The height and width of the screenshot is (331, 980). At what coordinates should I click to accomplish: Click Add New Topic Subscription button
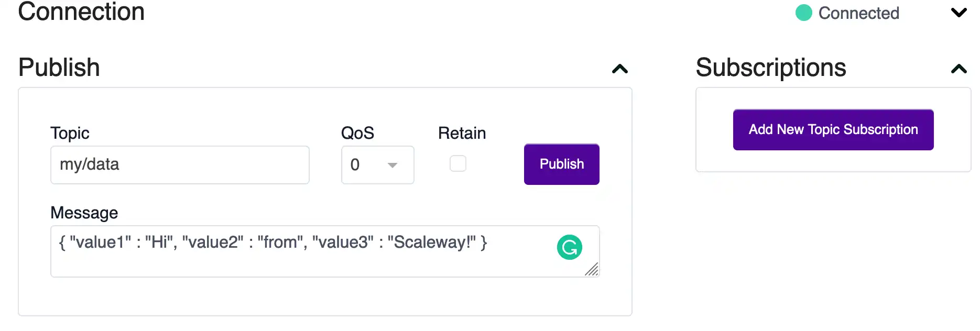point(833,129)
